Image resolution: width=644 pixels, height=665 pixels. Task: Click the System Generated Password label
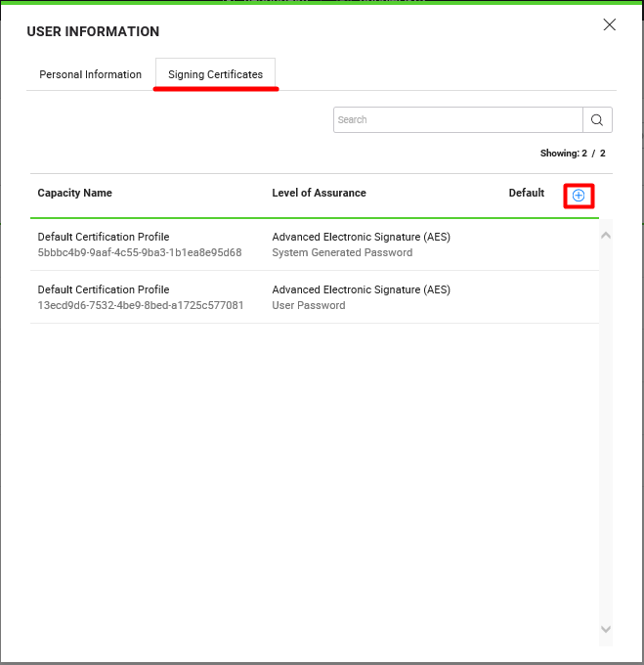click(342, 252)
